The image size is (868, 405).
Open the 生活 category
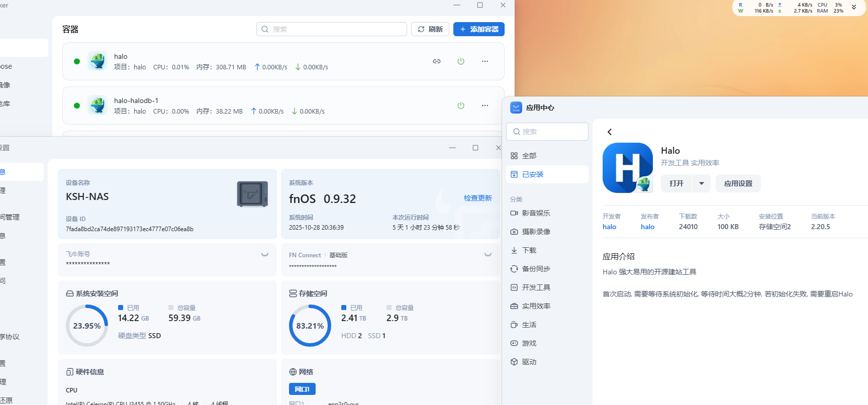click(547, 325)
